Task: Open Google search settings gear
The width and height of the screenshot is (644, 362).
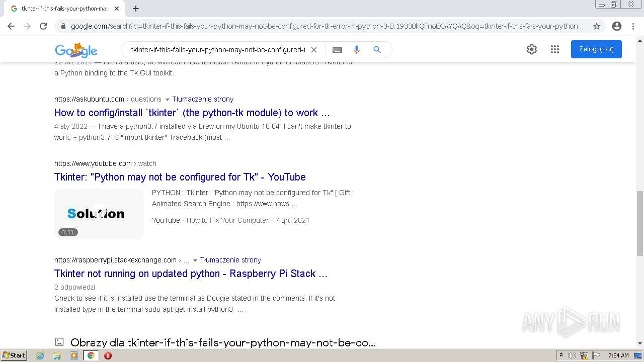Action: [532, 49]
